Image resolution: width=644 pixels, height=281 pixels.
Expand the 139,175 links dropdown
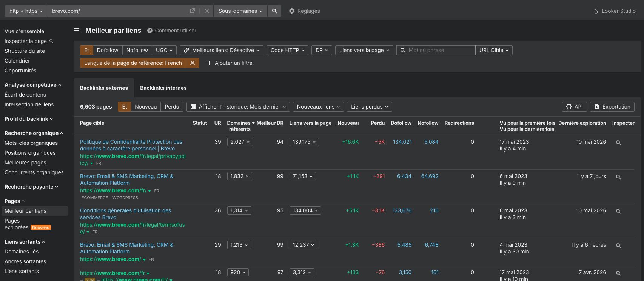tap(304, 142)
